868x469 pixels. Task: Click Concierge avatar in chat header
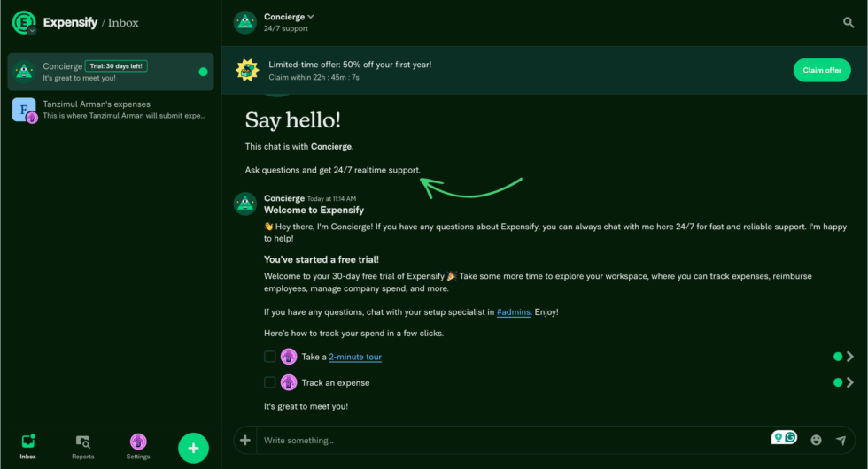pyautogui.click(x=245, y=22)
